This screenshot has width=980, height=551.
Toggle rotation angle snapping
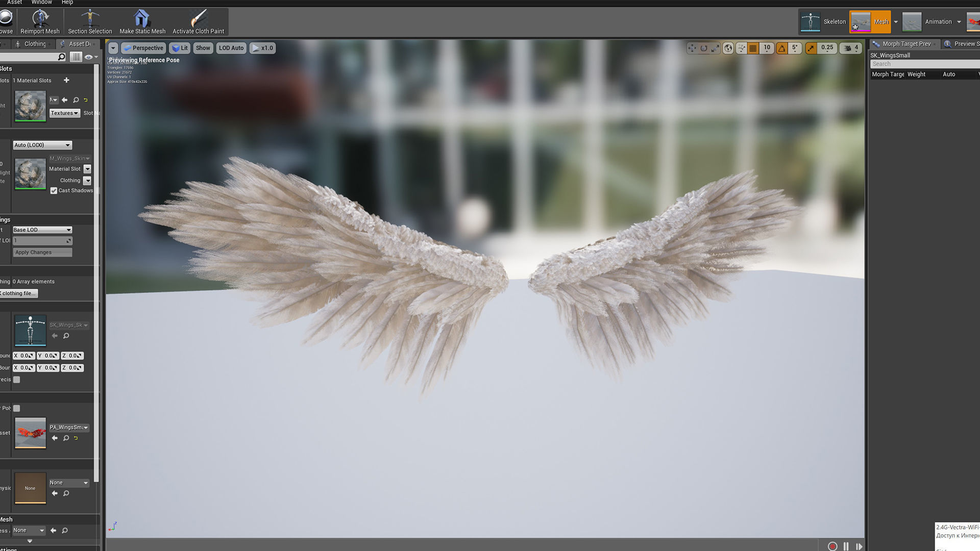(782, 48)
